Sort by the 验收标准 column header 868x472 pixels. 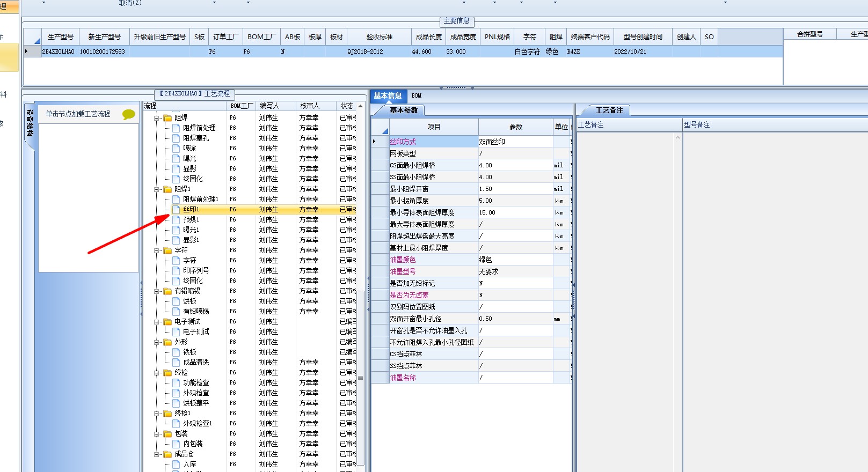[x=380, y=36]
